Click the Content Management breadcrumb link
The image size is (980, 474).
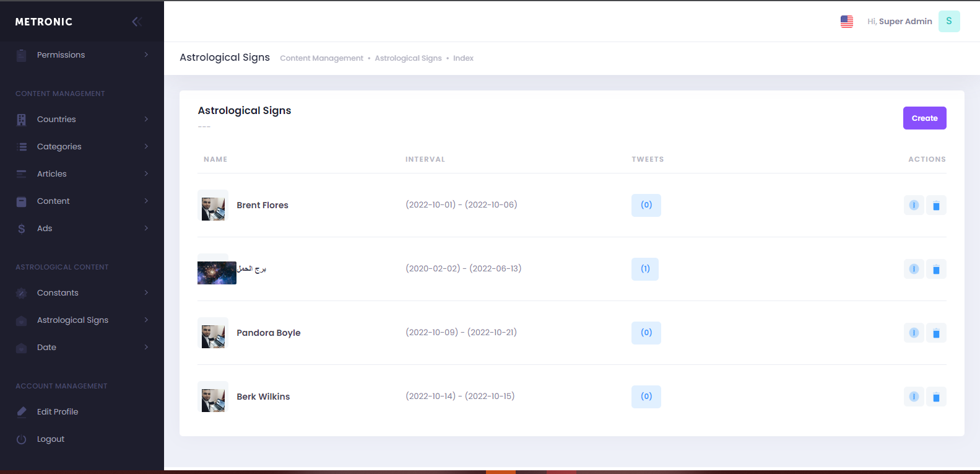pyautogui.click(x=321, y=58)
